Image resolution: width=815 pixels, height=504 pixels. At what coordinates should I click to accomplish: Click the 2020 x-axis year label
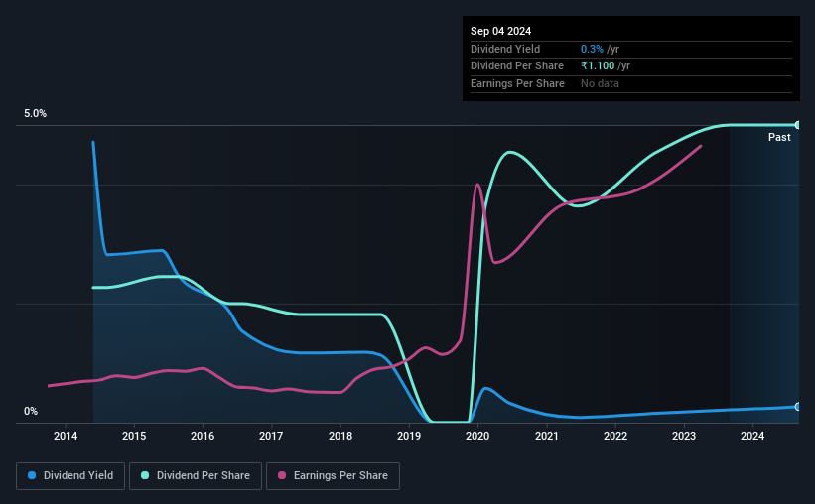tap(477, 436)
